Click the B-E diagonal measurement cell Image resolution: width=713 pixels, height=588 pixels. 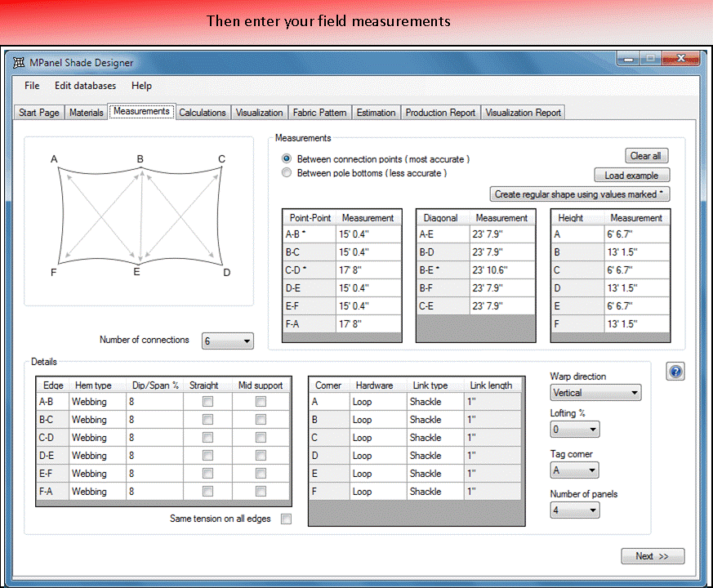point(502,270)
